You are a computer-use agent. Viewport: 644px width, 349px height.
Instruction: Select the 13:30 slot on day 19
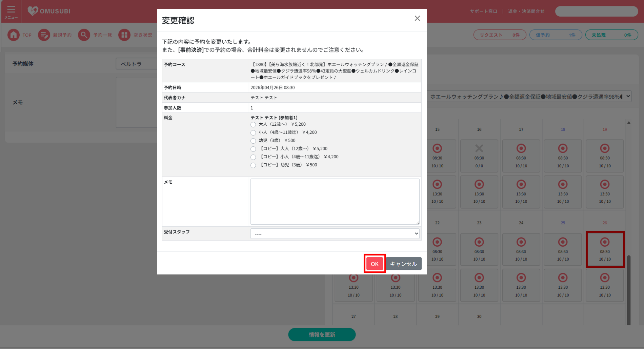point(605,192)
